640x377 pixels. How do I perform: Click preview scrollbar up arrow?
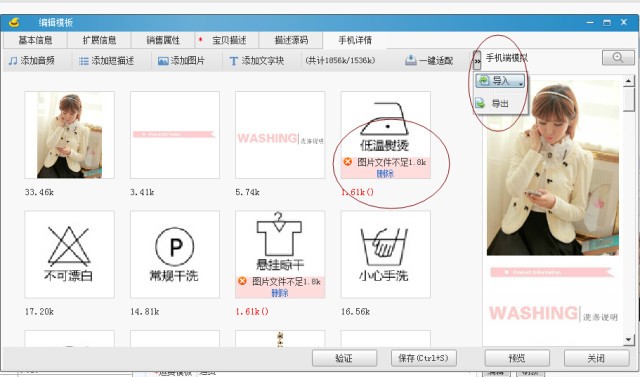pyautogui.click(x=629, y=81)
